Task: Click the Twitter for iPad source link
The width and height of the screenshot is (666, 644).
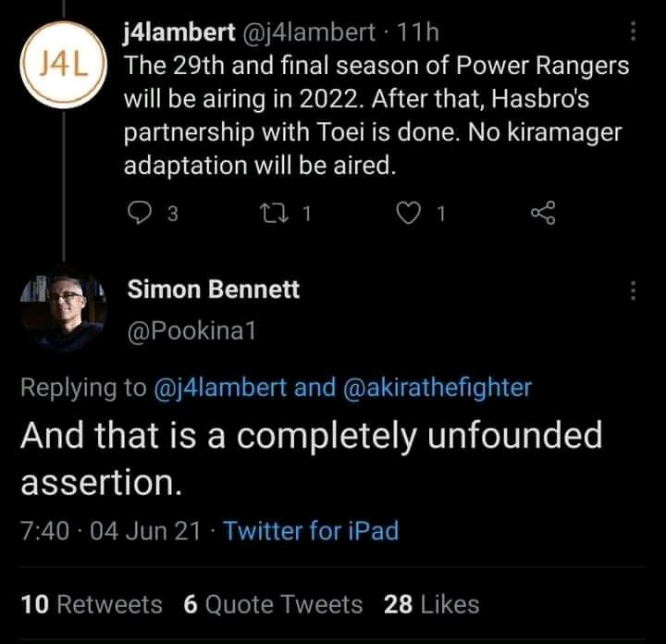Action: pyautogui.click(x=311, y=531)
